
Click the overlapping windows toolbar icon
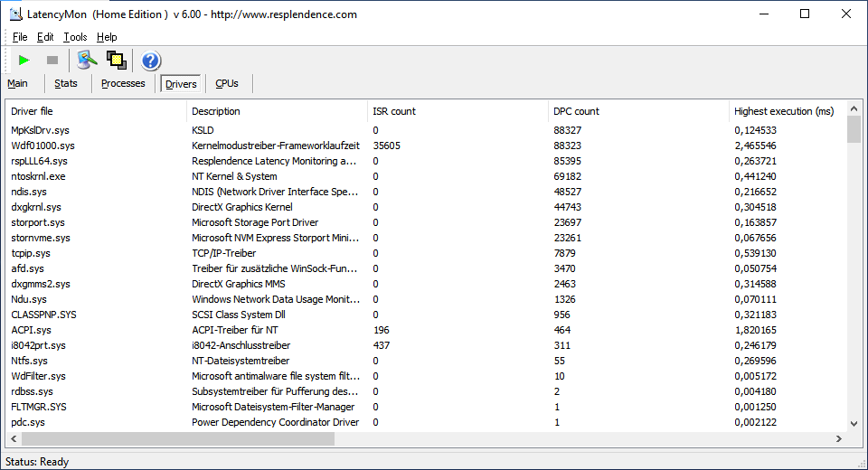coord(116,61)
